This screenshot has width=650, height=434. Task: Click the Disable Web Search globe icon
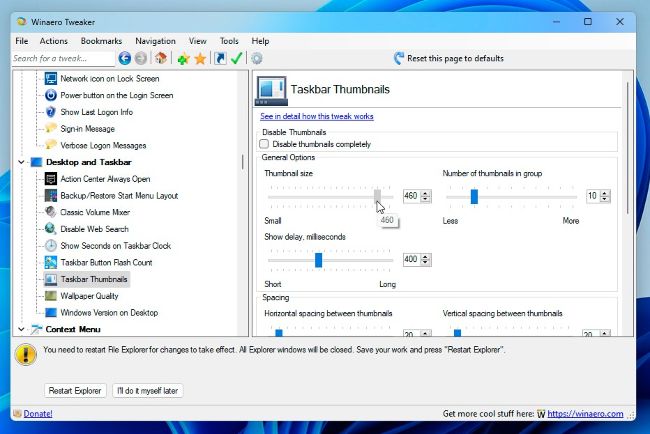(51, 229)
